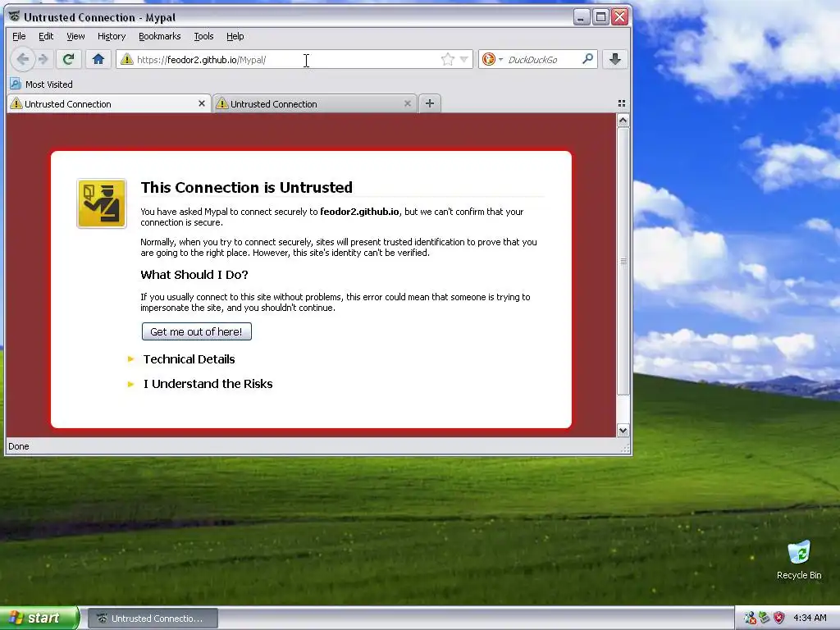
Task: Minimize the Mypal window
Action: 582,17
